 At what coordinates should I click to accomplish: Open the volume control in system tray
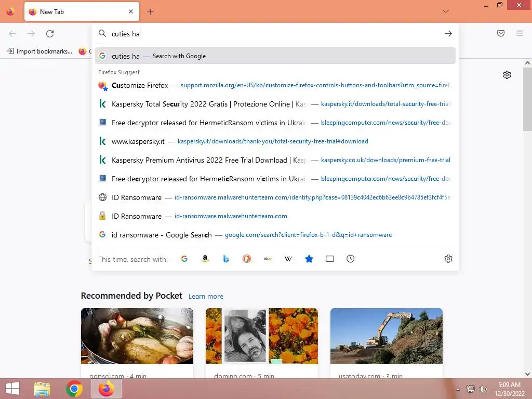coord(483,389)
